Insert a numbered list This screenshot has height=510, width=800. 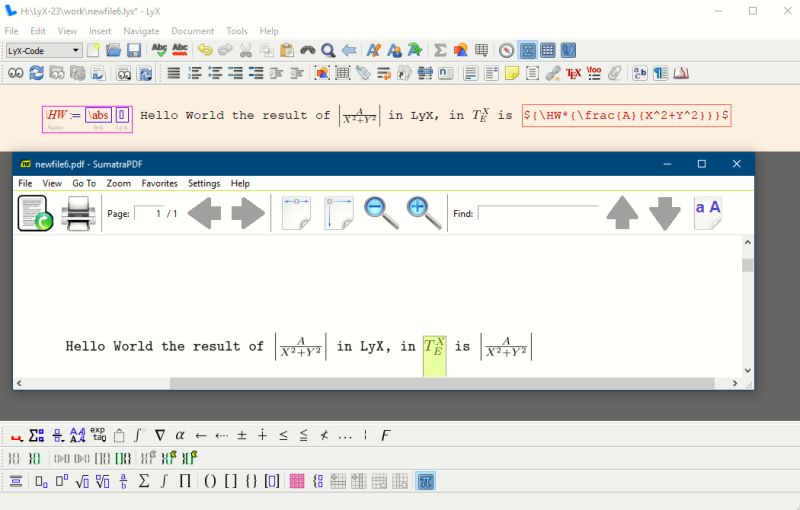tap(194, 73)
